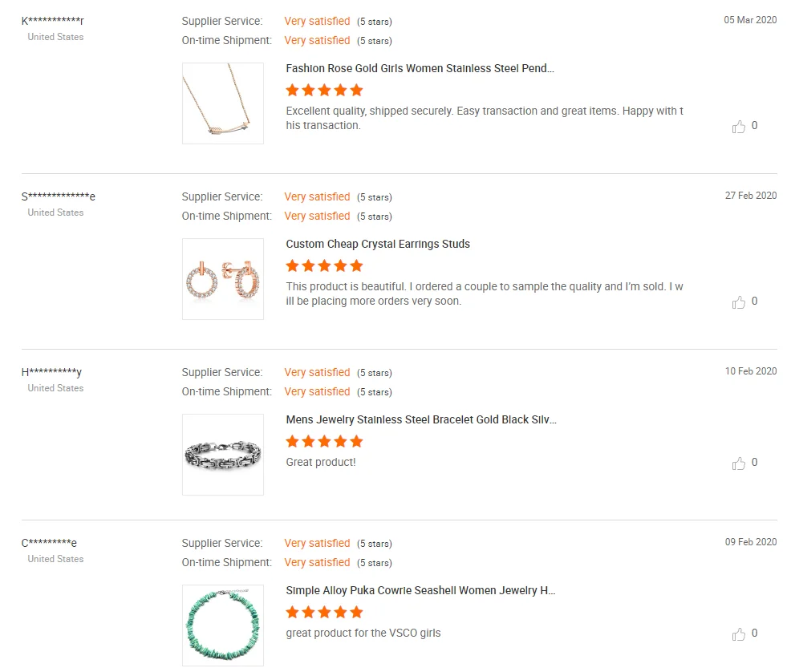Click star rating under the rose gold pendant title

(324, 91)
